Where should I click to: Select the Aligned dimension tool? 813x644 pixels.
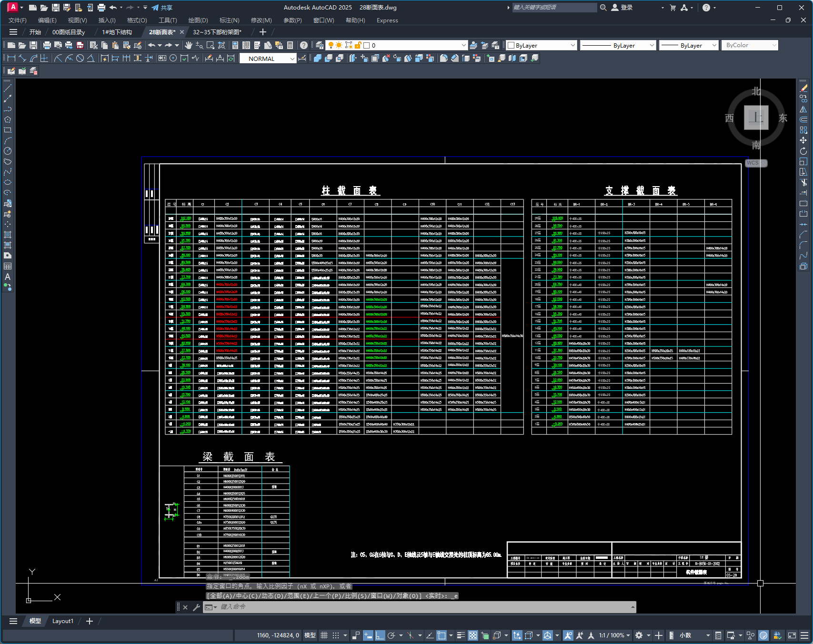click(x=22, y=58)
